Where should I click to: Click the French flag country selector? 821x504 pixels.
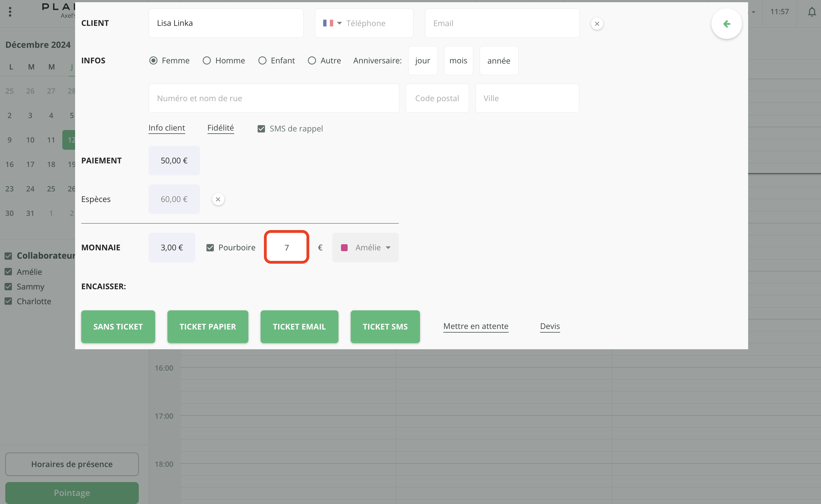(328, 23)
